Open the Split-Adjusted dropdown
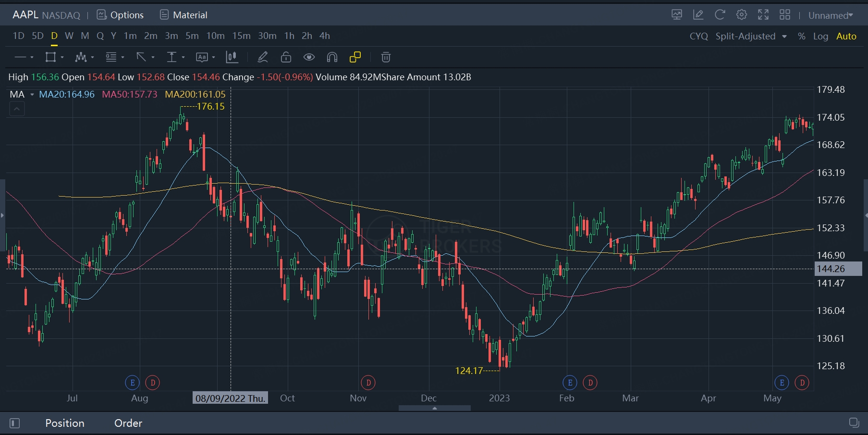This screenshot has width=868, height=435. (x=751, y=36)
